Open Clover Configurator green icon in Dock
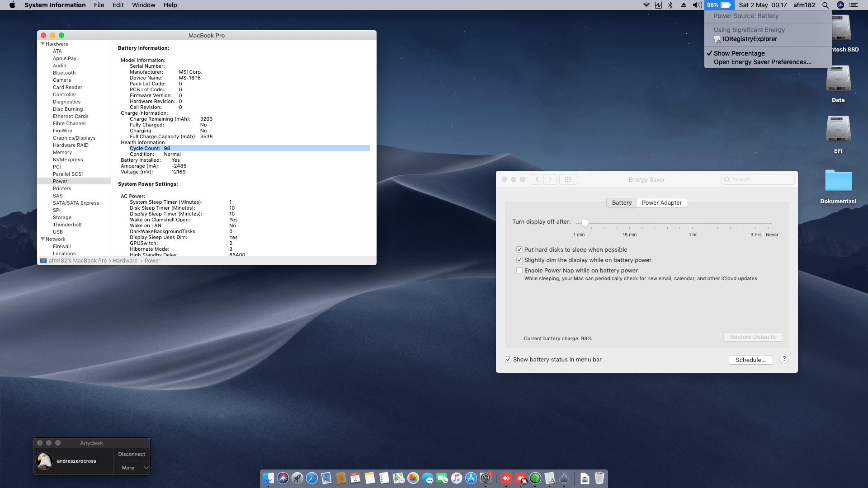The image size is (868, 488). pyautogui.click(x=535, y=478)
